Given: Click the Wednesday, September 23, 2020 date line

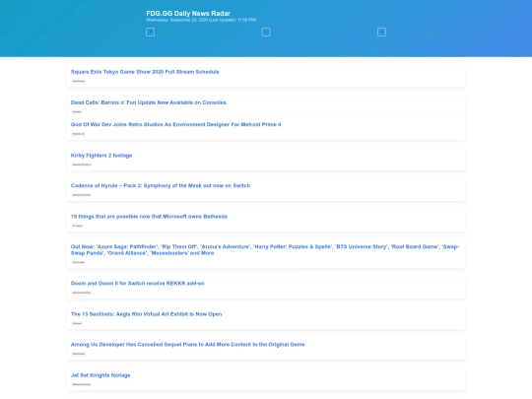Looking at the screenshot, I should pyautogui.click(x=201, y=20).
